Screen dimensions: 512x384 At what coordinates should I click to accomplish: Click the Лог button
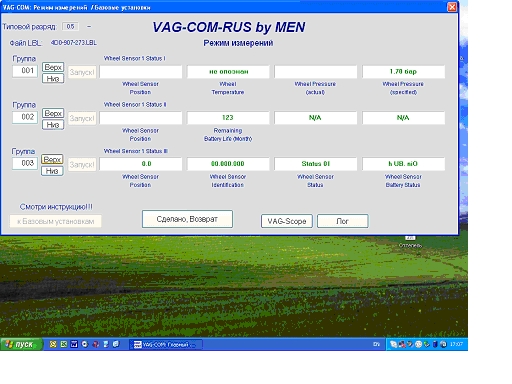(343, 221)
